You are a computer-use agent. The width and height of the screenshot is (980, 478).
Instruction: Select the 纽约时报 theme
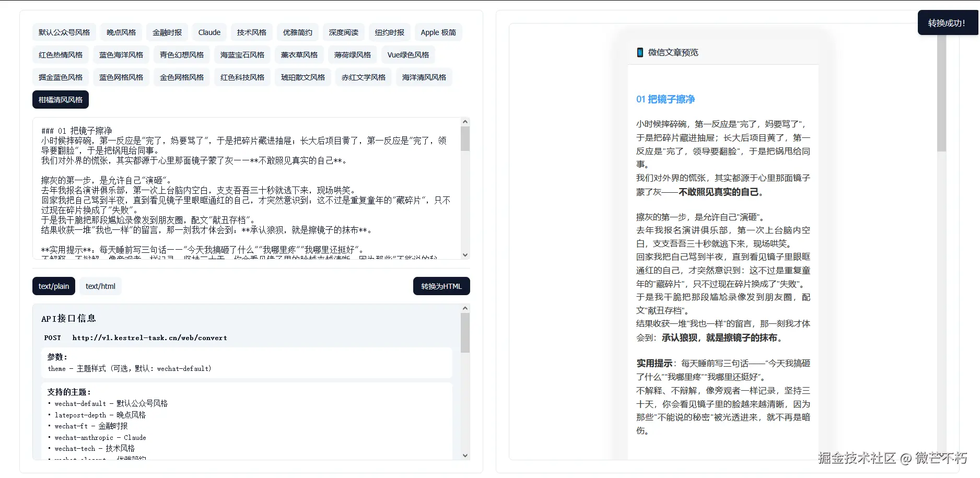tap(390, 32)
